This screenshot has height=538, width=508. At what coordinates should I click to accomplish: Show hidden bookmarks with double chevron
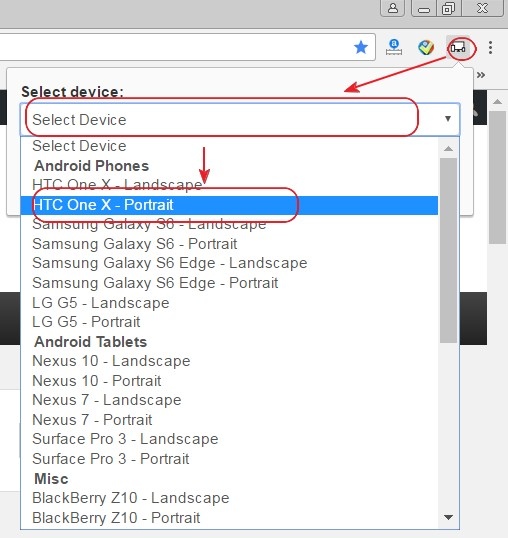(x=481, y=75)
